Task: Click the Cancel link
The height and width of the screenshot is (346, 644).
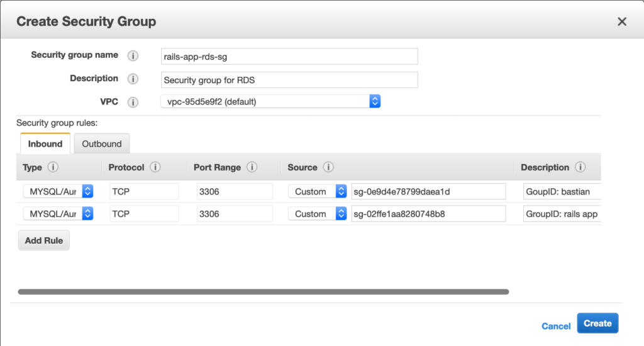Action: [x=556, y=326]
